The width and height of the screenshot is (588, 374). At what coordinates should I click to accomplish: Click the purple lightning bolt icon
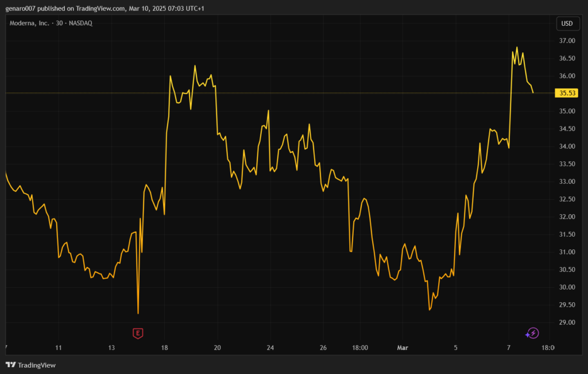532,333
